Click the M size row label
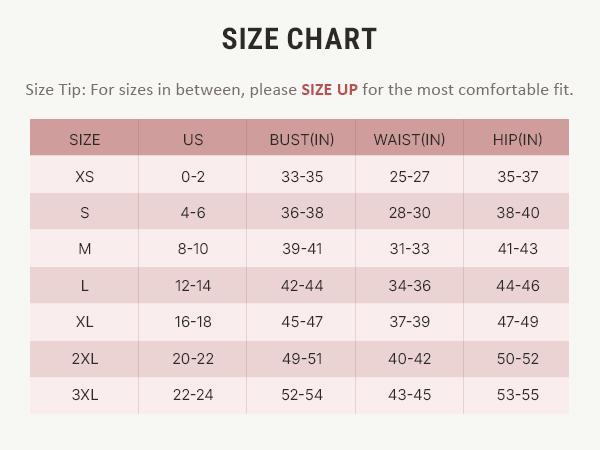 (x=85, y=249)
